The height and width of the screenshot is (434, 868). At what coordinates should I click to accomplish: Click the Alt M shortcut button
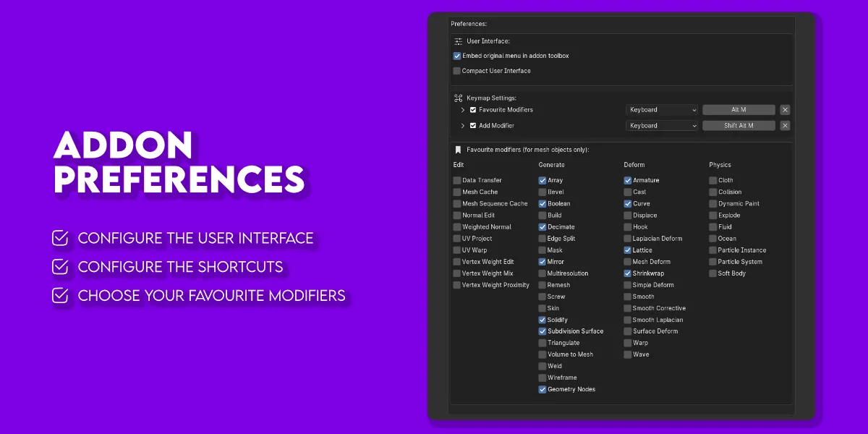[739, 110]
